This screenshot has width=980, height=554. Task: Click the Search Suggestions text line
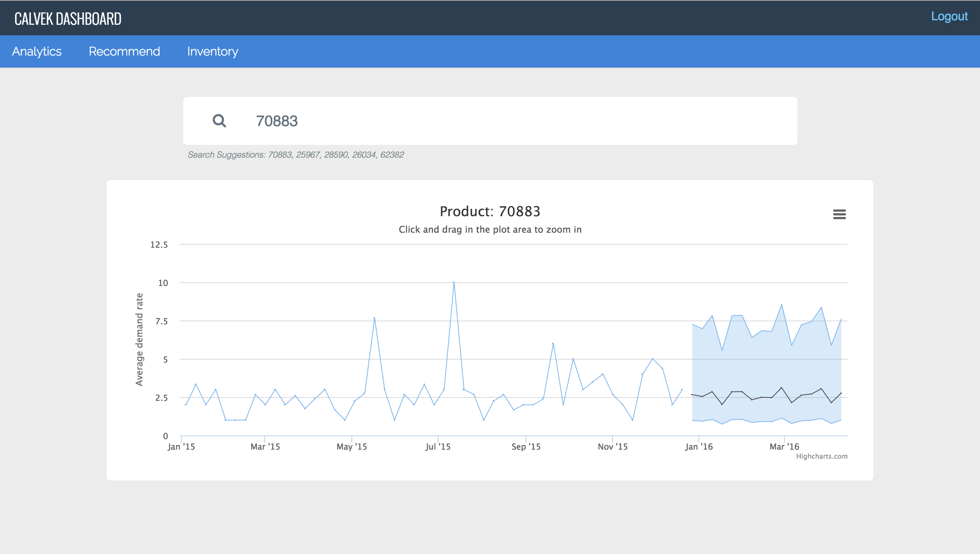(296, 155)
